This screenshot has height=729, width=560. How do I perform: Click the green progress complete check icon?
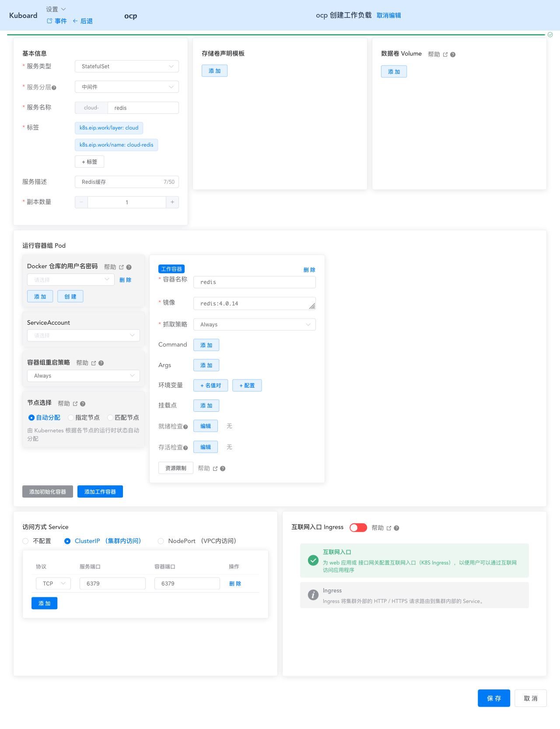pyautogui.click(x=550, y=35)
